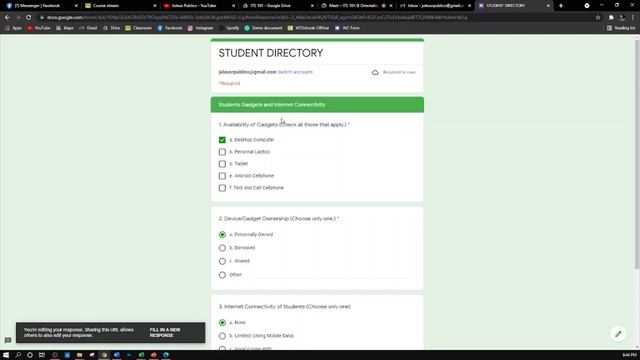This screenshot has height=360, width=640.
Task: Click the address bar URL
Action: pos(257,18)
